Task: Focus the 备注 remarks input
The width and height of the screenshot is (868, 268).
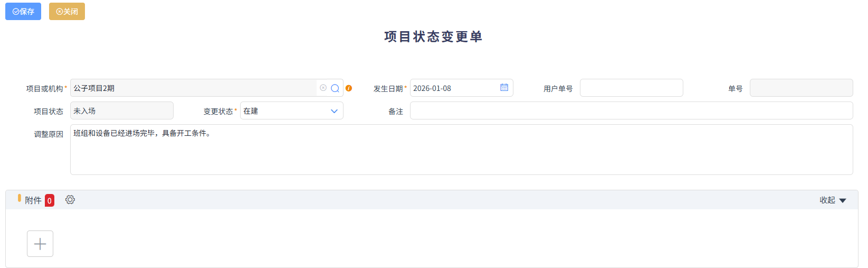Action: [632, 111]
